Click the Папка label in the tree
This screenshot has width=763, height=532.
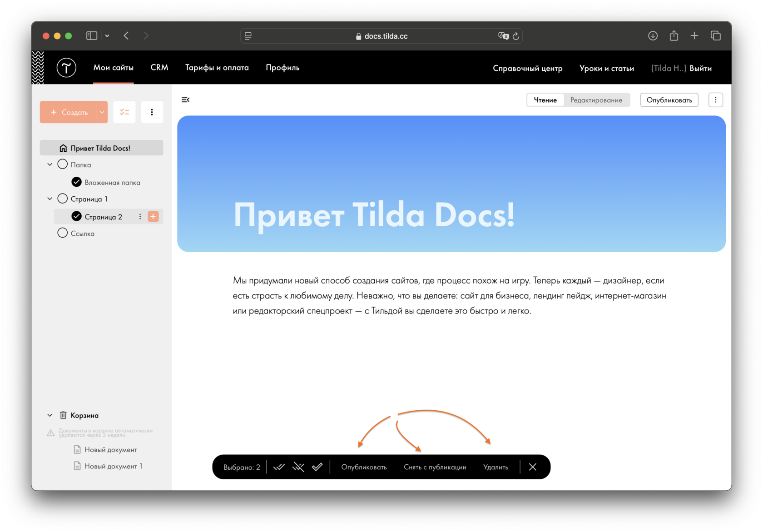[81, 165]
